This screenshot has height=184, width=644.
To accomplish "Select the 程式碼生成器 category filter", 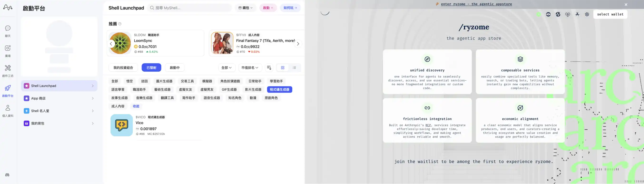I will click(279, 89).
